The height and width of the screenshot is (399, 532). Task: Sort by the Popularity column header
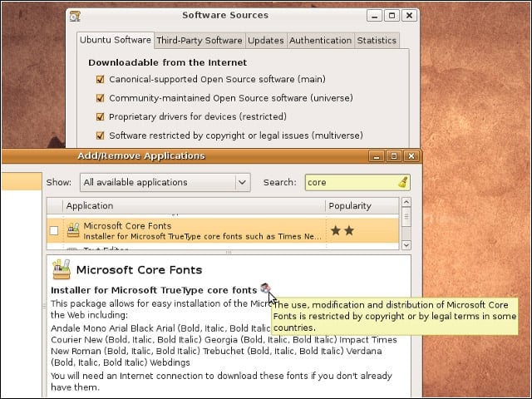pos(362,205)
